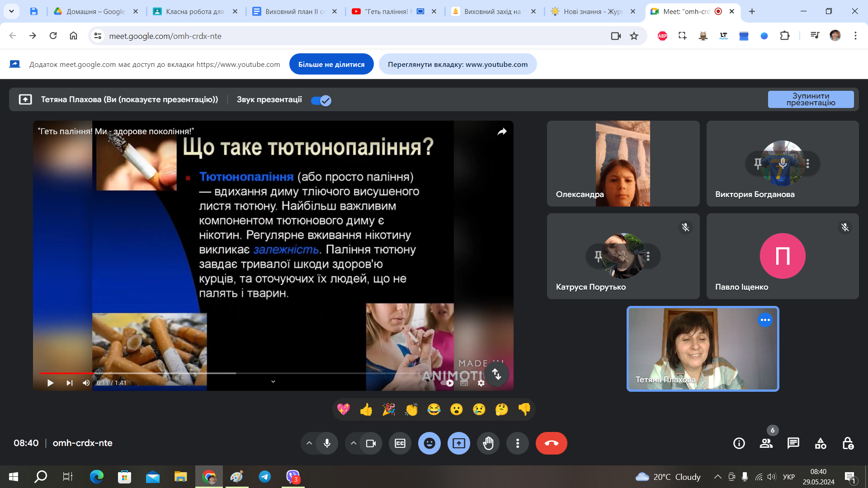
Task: Expand the microphone audio settings arrow
Action: click(309, 443)
